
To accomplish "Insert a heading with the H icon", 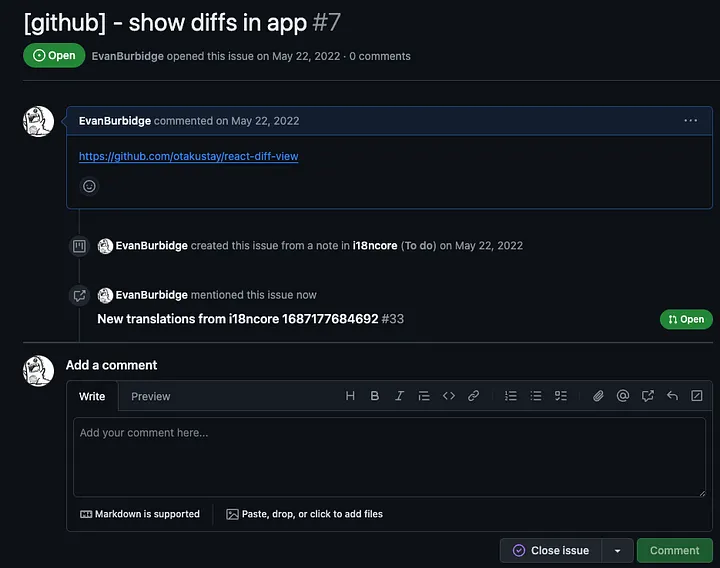I will pyautogui.click(x=350, y=396).
